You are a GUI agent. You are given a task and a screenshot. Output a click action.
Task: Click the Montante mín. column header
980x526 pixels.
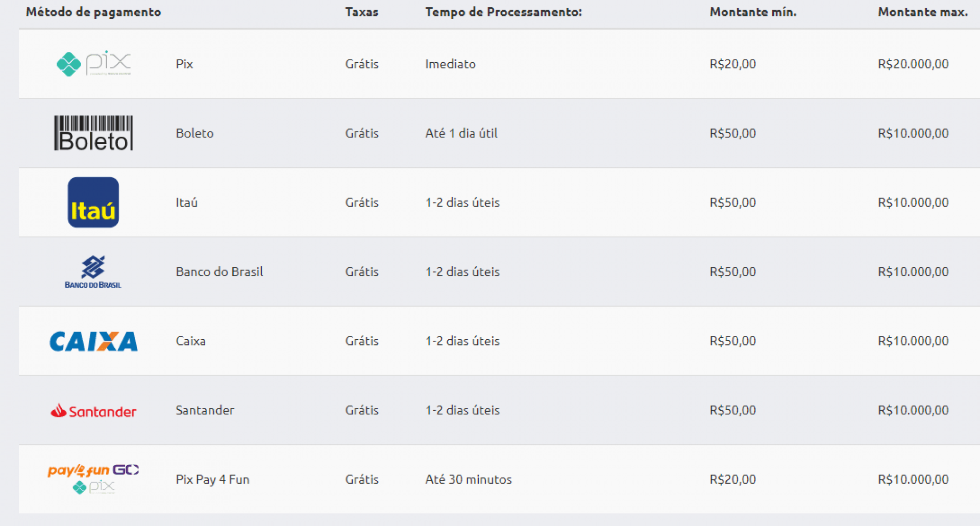click(753, 12)
